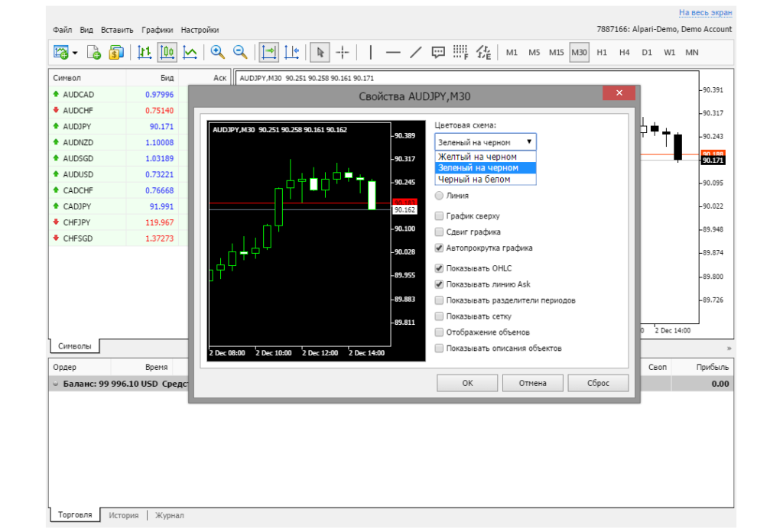Toggle chart auto-scroll toolbar icon
This screenshot has height=532, width=783.
[268, 52]
